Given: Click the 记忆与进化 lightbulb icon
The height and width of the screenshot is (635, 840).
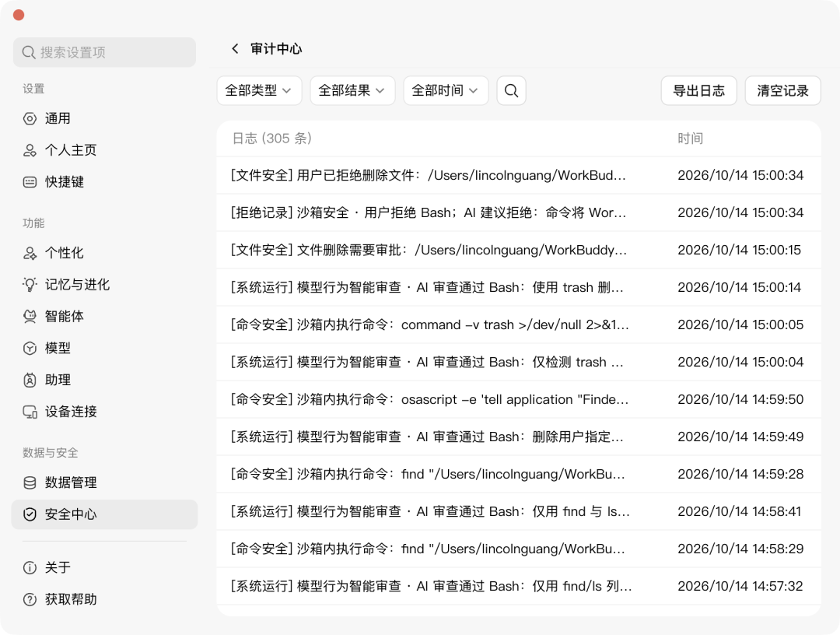Looking at the screenshot, I should [30, 285].
